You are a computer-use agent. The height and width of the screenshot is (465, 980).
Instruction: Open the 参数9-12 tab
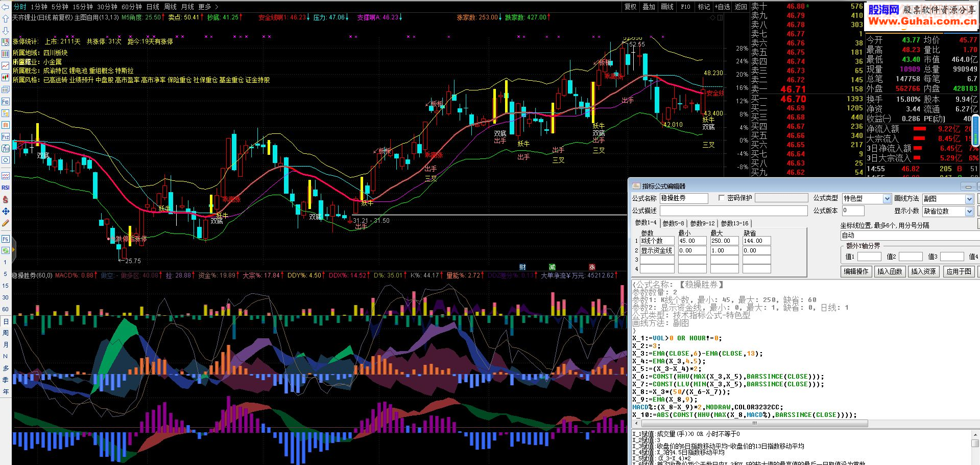(702, 223)
